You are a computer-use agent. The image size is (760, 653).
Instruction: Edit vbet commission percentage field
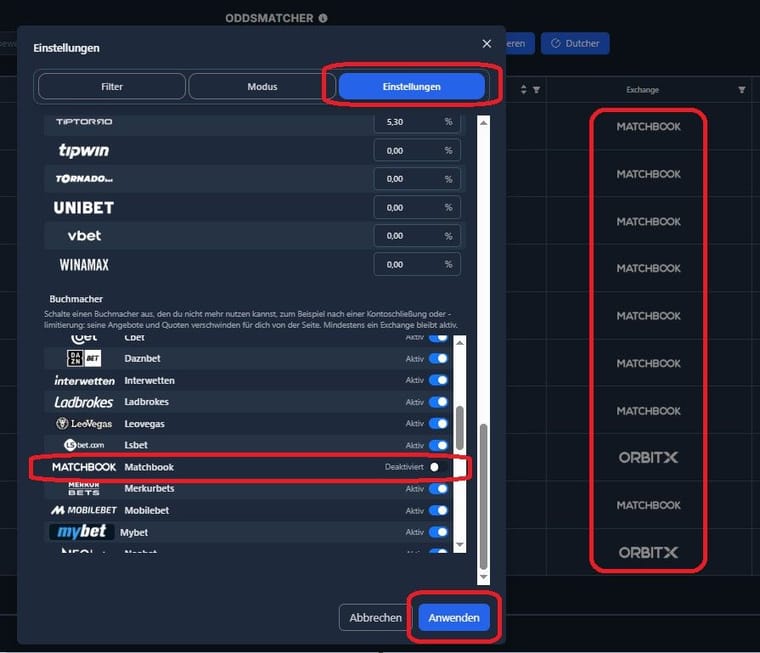417,236
